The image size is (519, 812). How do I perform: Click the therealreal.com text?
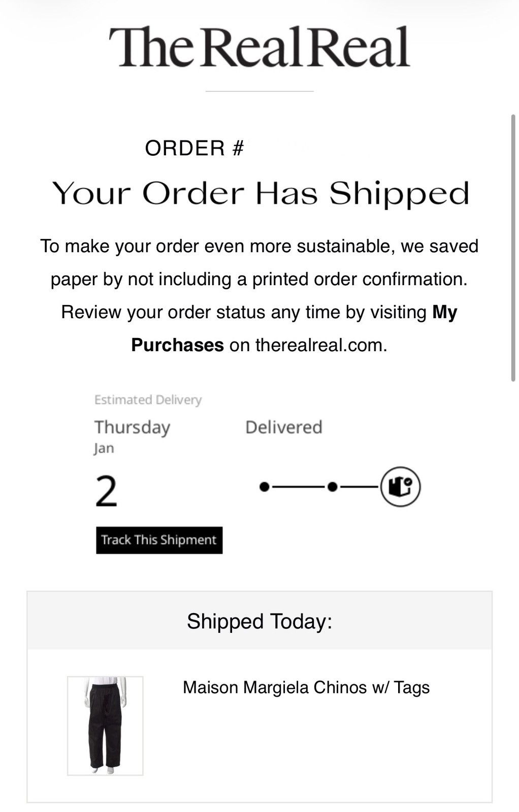(x=321, y=345)
